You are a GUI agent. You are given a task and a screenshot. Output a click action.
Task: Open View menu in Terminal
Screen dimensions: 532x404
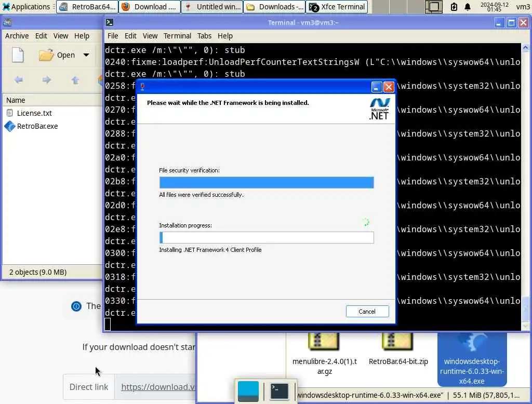pos(150,36)
